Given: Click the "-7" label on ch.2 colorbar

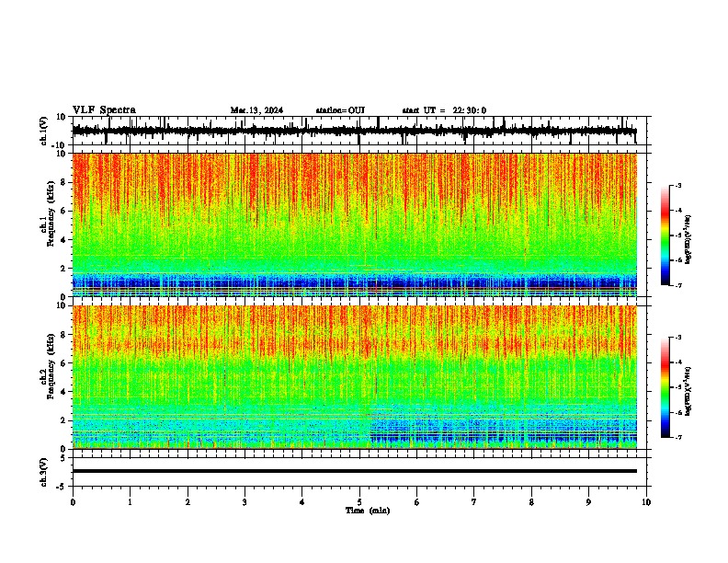Looking at the screenshot, I should click(x=677, y=437).
